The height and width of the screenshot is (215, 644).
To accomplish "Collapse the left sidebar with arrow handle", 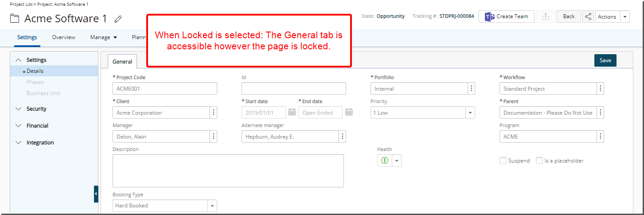I will (x=96, y=194).
